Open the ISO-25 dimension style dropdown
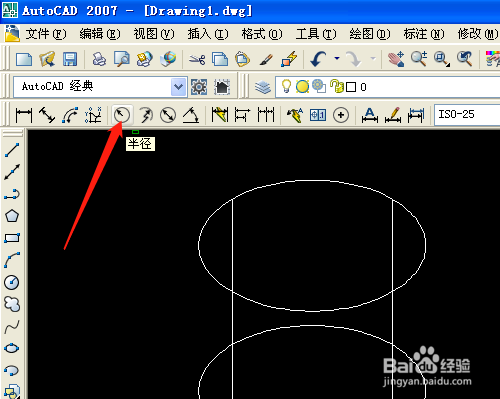 click(x=467, y=115)
